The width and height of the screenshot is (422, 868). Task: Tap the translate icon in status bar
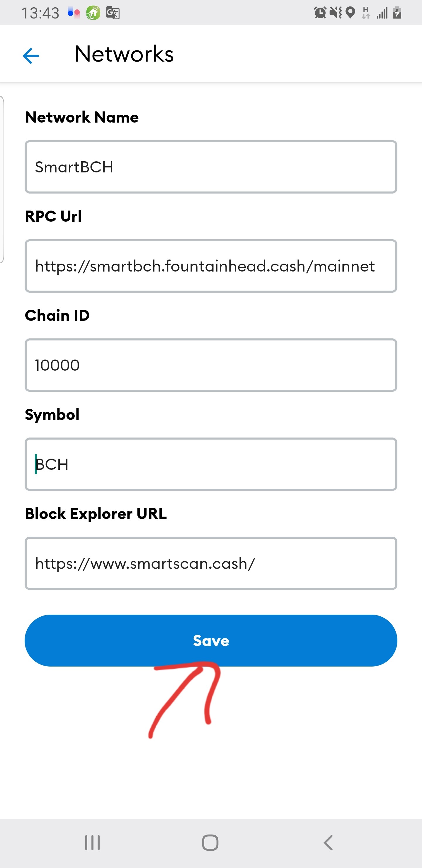(x=113, y=13)
